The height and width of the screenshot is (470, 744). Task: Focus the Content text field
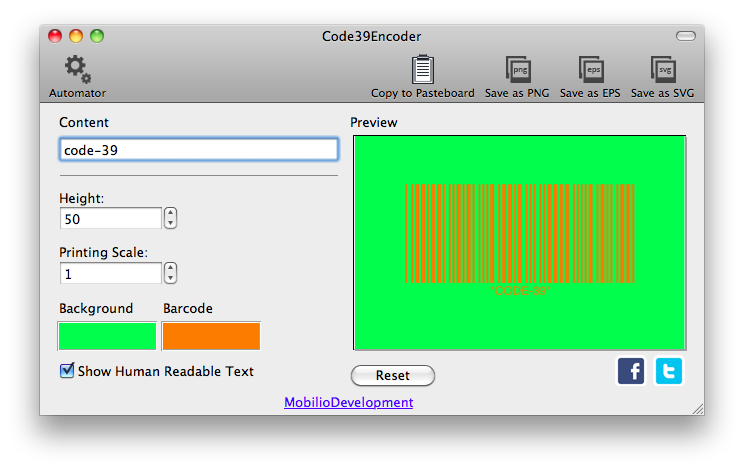199,150
